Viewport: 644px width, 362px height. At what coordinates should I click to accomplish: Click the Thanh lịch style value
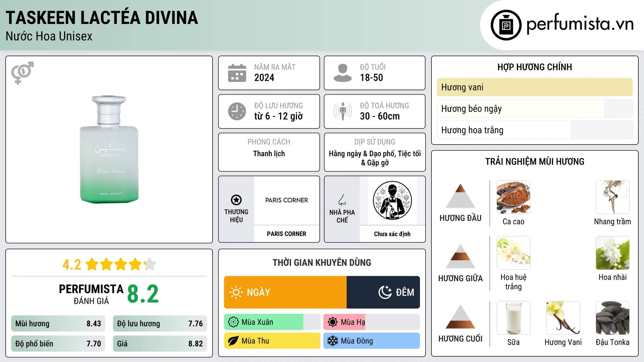tap(269, 154)
